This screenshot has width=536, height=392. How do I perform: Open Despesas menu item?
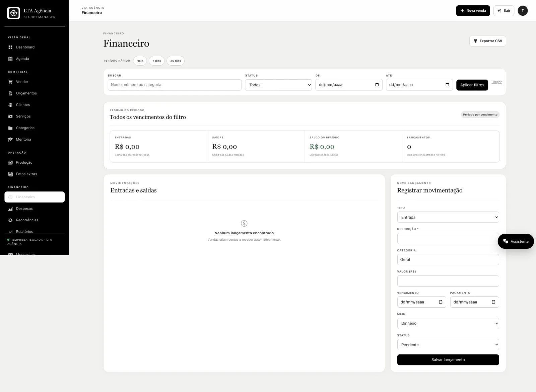coord(35,209)
